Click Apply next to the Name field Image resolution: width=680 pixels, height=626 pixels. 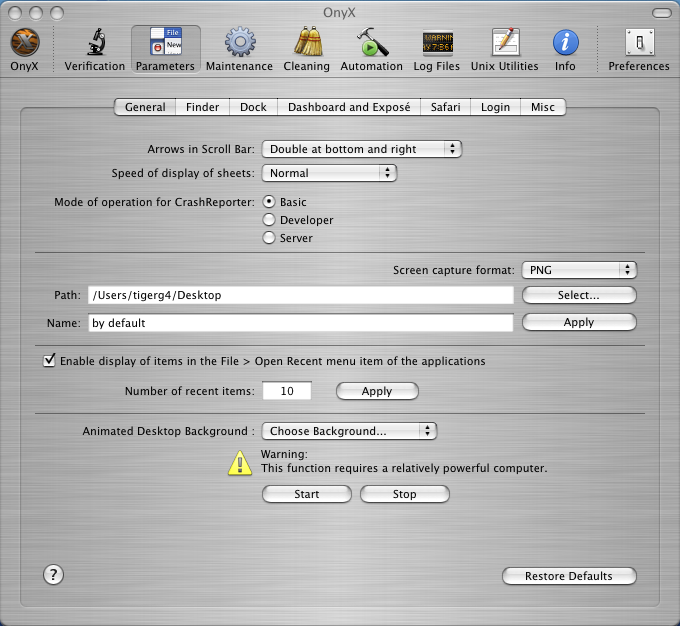(579, 322)
